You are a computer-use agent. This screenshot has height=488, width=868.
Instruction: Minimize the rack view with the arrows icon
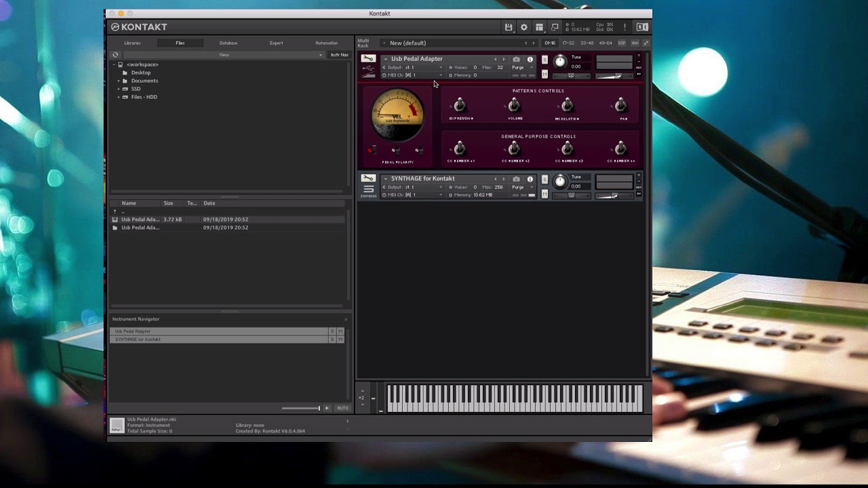tap(646, 43)
